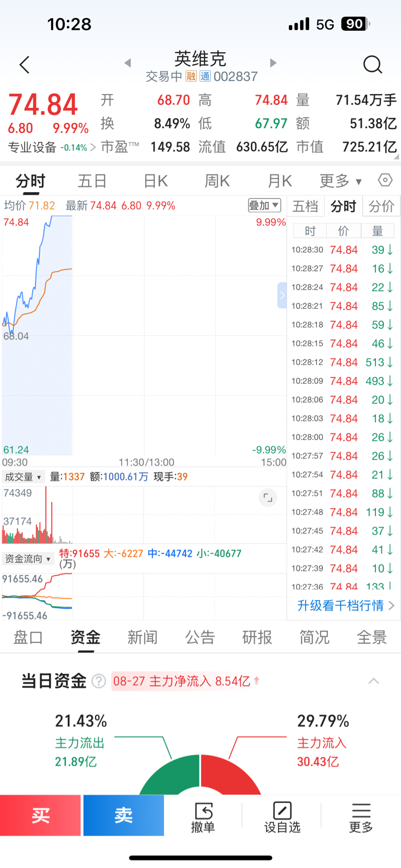Open the 研报 tab
Screen dimensions: 401x868
point(257,637)
